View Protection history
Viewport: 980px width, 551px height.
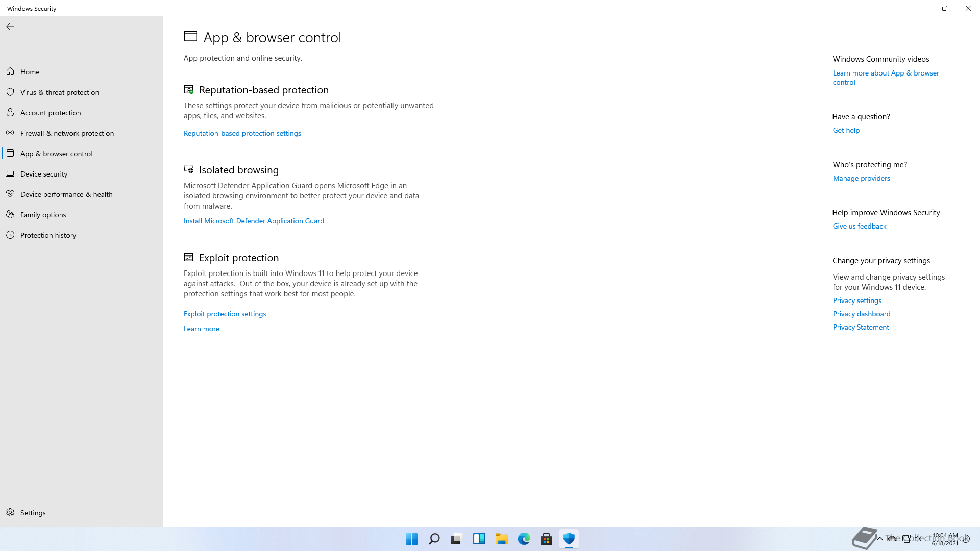click(82, 235)
